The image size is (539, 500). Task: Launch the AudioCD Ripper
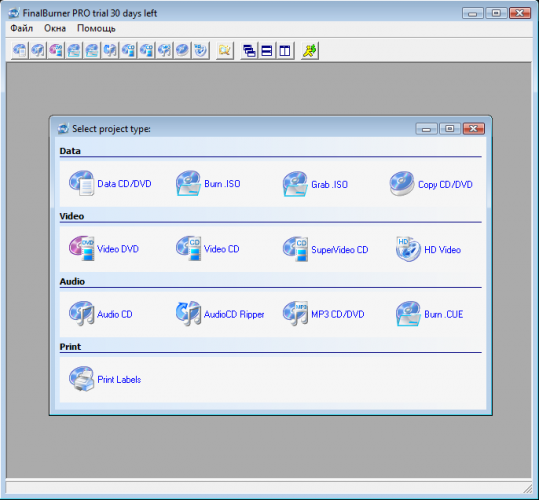coord(220,314)
